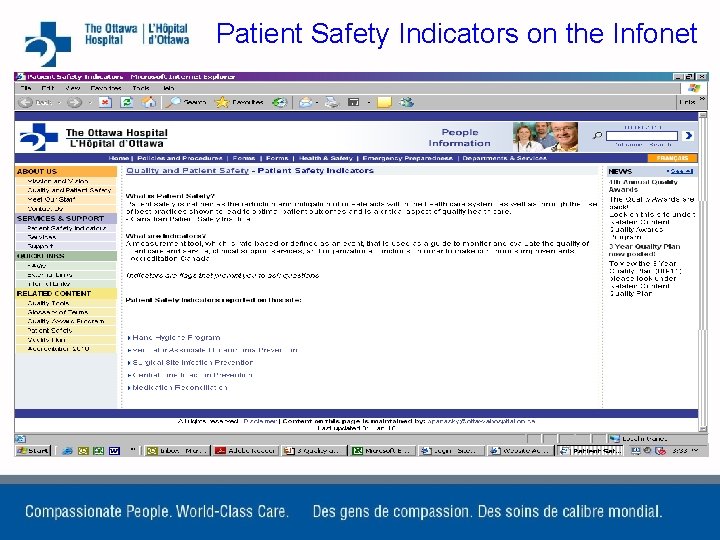Open the Favorites star toolbar button

240,102
